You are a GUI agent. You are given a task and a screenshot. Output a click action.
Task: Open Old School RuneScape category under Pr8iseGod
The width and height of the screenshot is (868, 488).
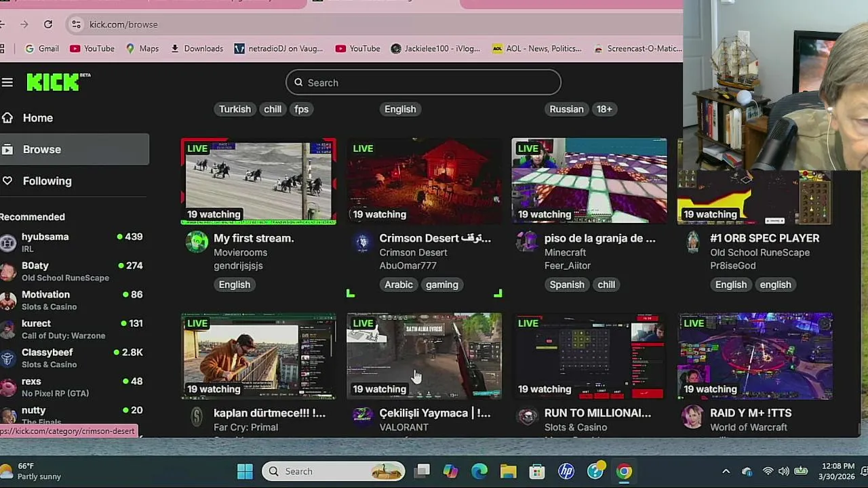click(x=759, y=252)
